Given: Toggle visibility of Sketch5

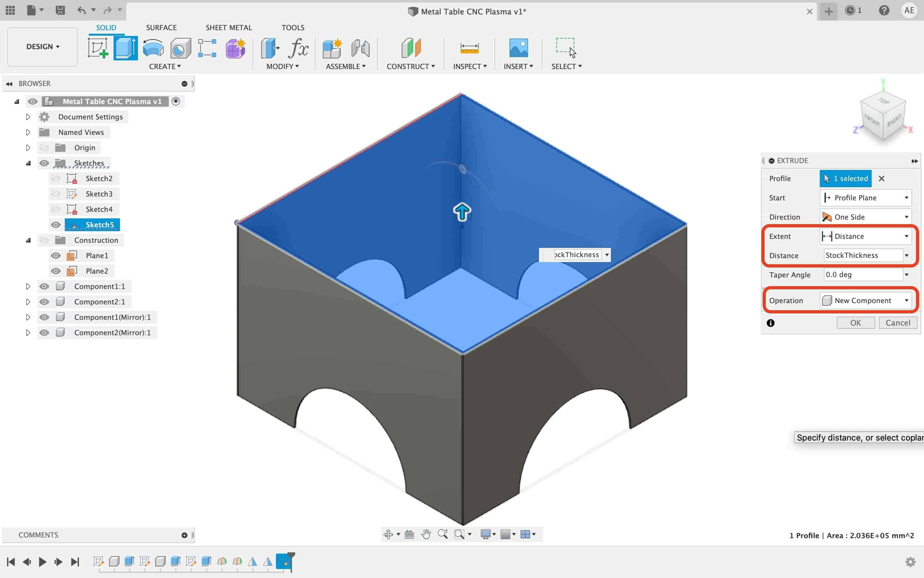Looking at the screenshot, I should point(56,225).
